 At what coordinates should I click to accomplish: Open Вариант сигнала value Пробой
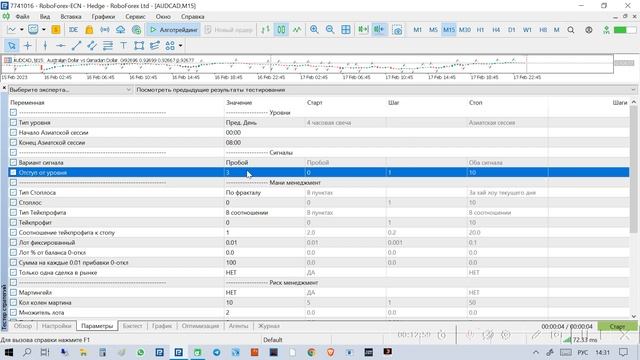pos(264,162)
